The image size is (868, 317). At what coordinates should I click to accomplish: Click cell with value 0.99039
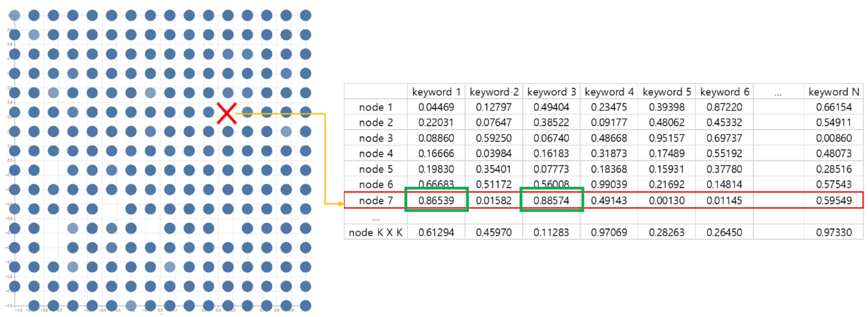click(609, 184)
